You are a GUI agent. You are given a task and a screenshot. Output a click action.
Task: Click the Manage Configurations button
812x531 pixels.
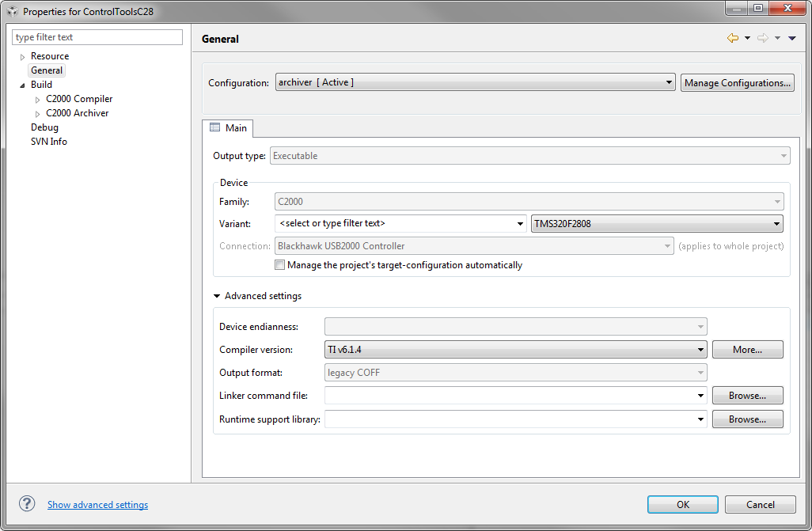737,82
